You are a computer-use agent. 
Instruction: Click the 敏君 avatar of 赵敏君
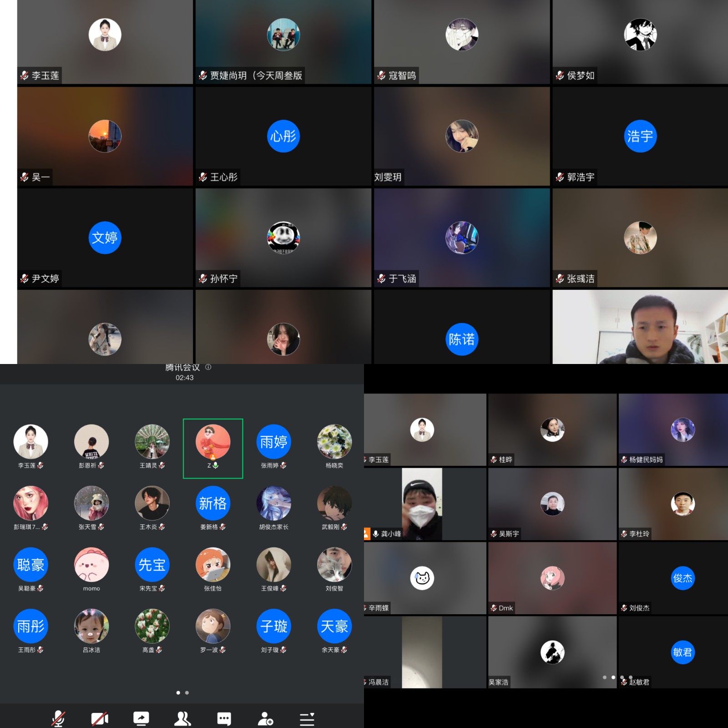point(682,652)
